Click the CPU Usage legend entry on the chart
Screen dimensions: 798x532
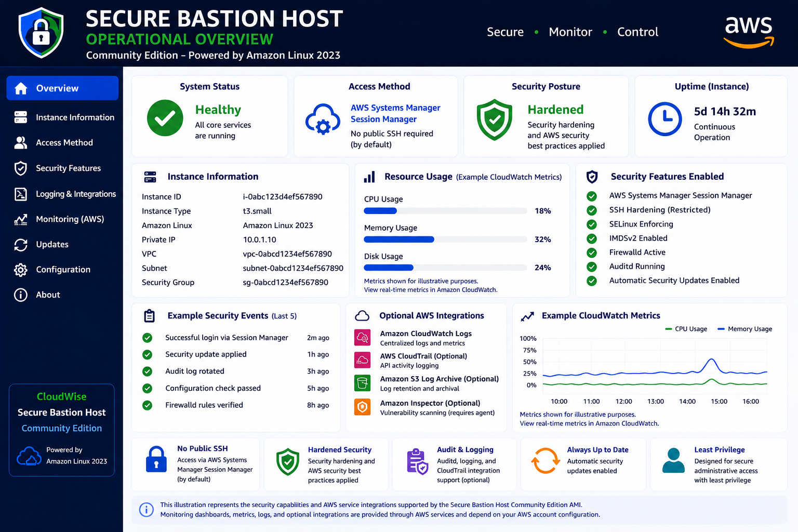click(686, 329)
